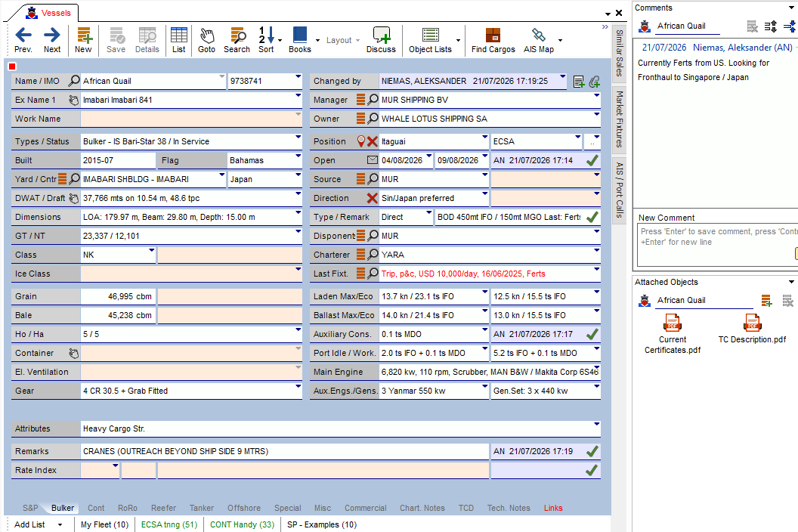
Task: Open the AIS / Port Calls side tab
Action: (620, 190)
